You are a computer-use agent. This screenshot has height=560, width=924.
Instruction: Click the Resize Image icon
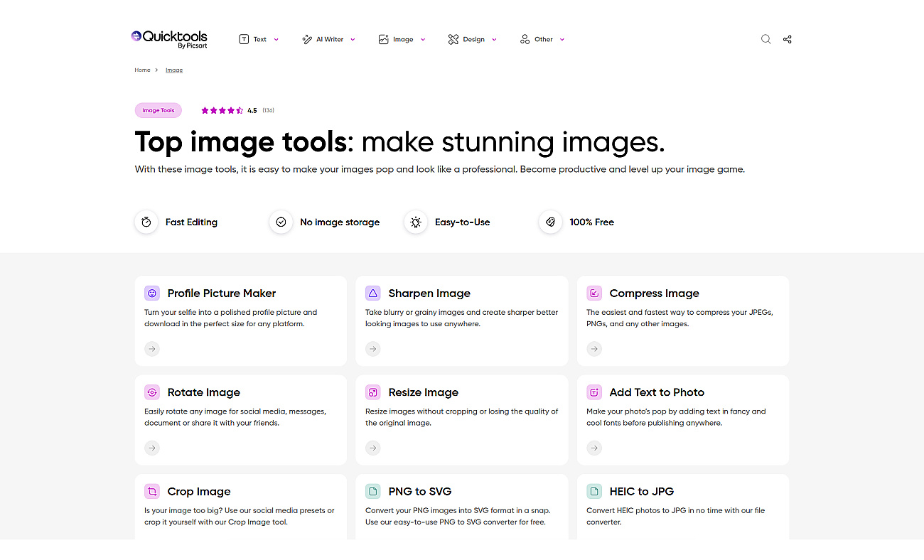coord(373,392)
